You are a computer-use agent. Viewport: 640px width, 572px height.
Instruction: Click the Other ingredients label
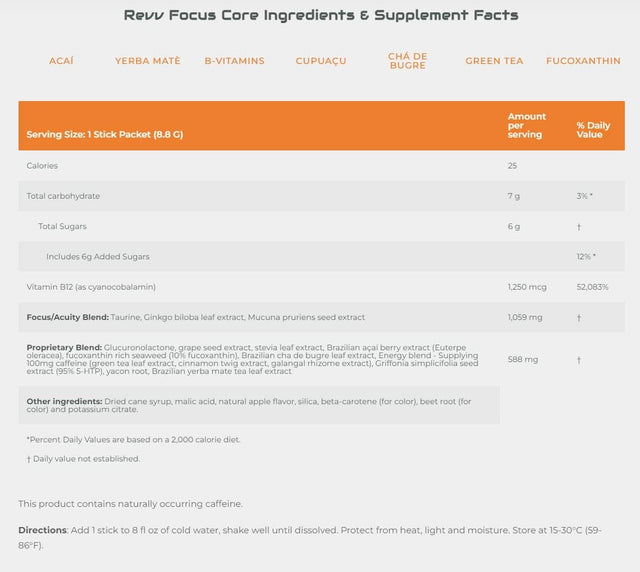61,401
